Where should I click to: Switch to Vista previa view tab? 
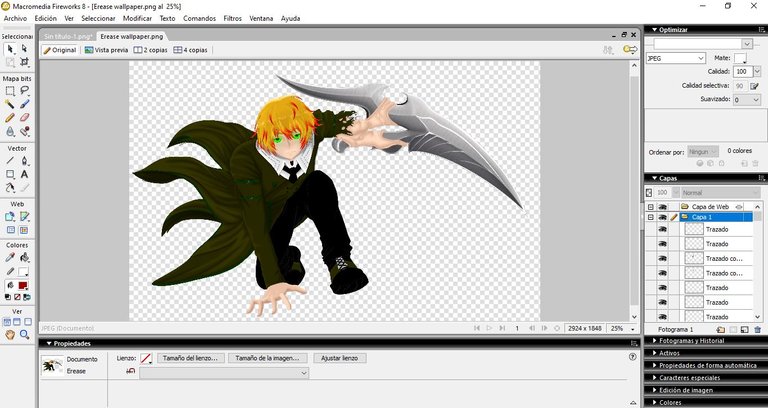106,50
